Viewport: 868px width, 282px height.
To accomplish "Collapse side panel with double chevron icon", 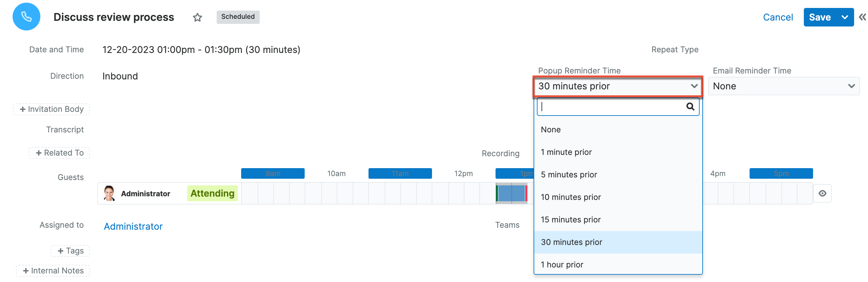I will pos(862,17).
